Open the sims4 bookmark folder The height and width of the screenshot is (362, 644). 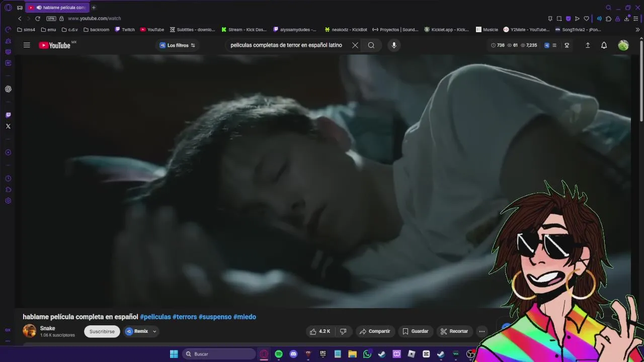click(26, 30)
